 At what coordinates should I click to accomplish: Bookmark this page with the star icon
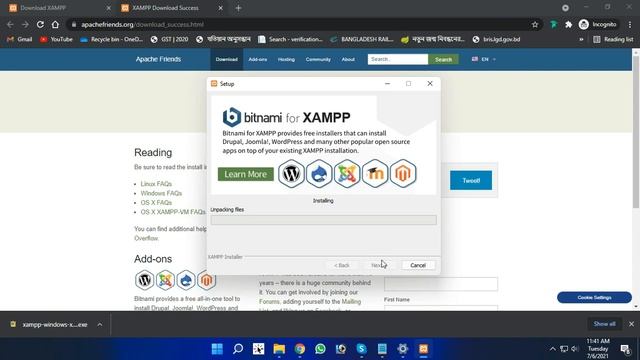(x=535, y=24)
